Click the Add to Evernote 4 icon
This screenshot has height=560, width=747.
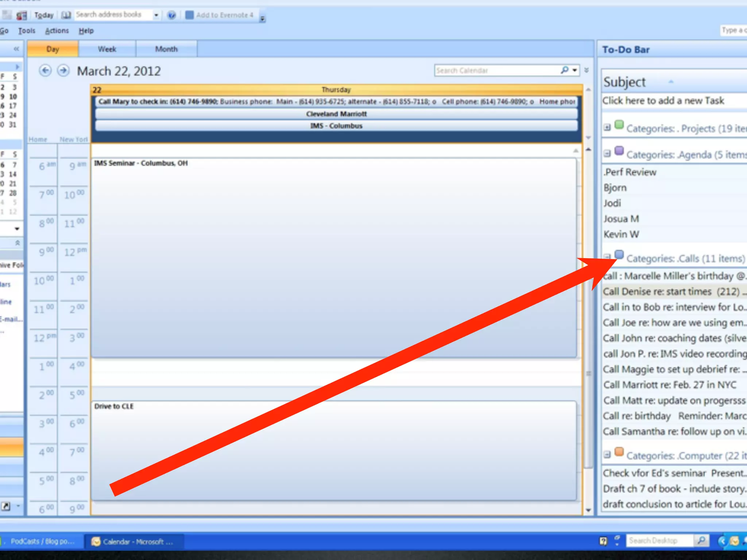pyautogui.click(x=189, y=15)
